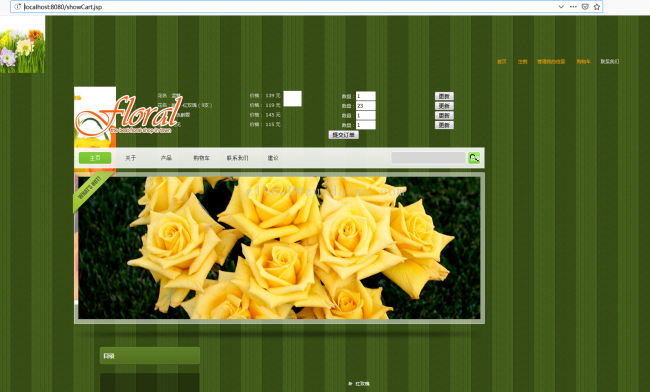Expand the address bar history dropdown arrow
The image size is (650, 392).
click(x=561, y=7)
